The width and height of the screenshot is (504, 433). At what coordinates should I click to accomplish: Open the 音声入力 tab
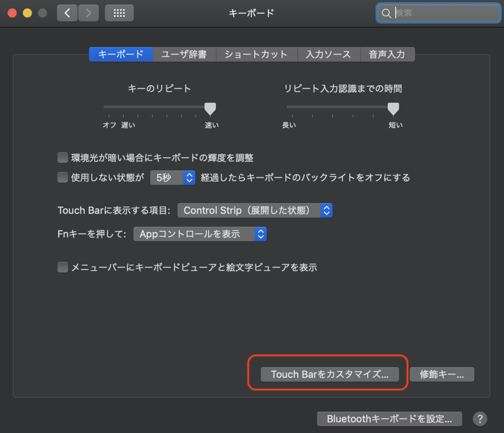(x=387, y=54)
